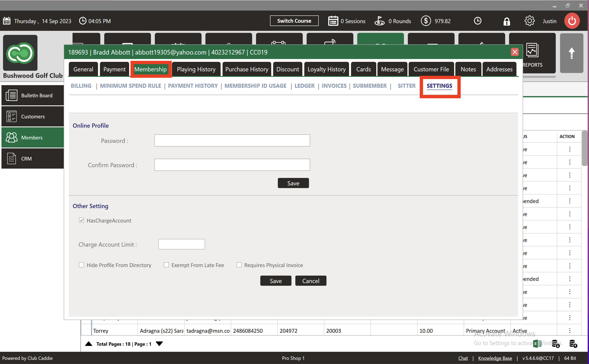Click the Sessions calendar icon
The width and height of the screenshot is (589, 364).
click(x=333, y=21)
